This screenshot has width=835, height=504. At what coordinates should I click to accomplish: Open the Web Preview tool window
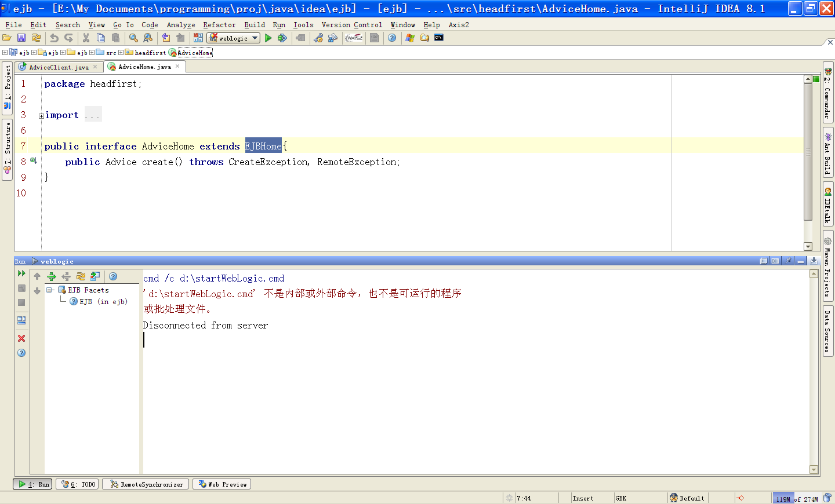222,484
